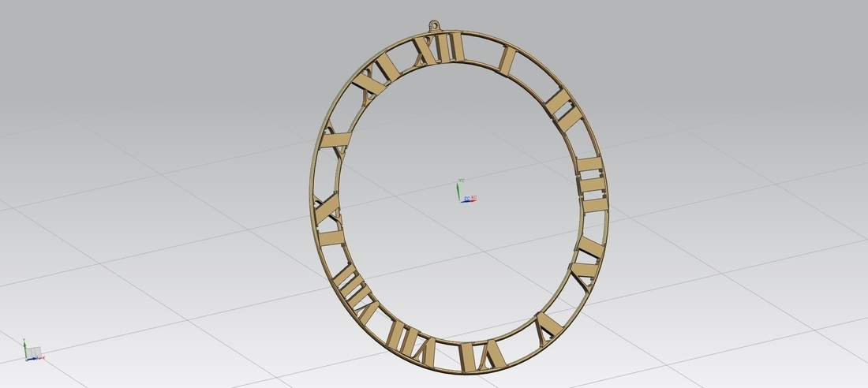The width and height of the screenshot is (868, 388).
Task: Select the hanging loop atop the clock ring
Action: point(435,25)
